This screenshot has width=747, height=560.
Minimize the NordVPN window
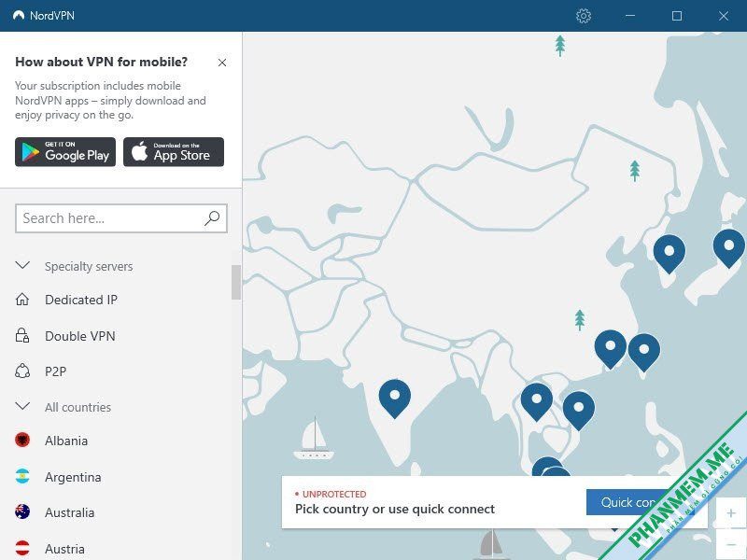[629, 16]
